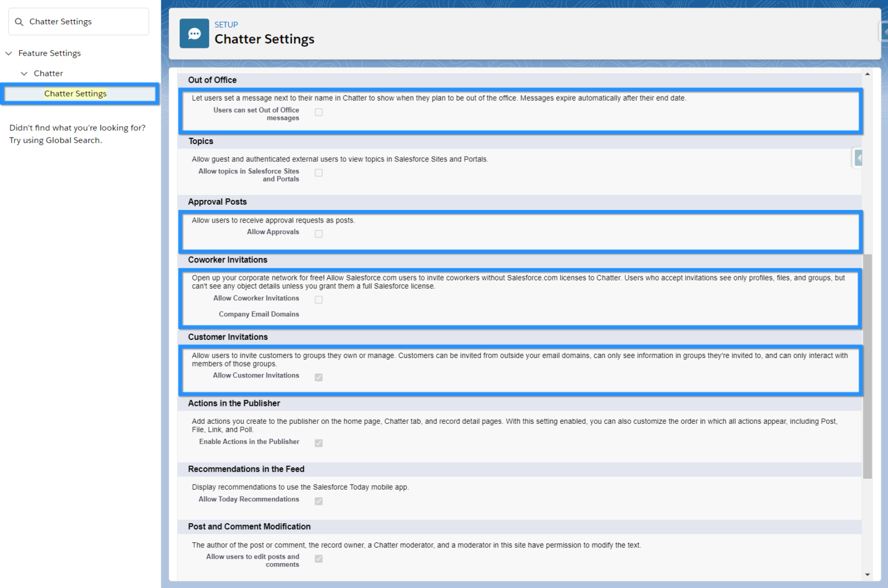The image size is (888, 588).
Task: Click the Chatter speech bubble setup icon
Action: [x=194, y=33]
